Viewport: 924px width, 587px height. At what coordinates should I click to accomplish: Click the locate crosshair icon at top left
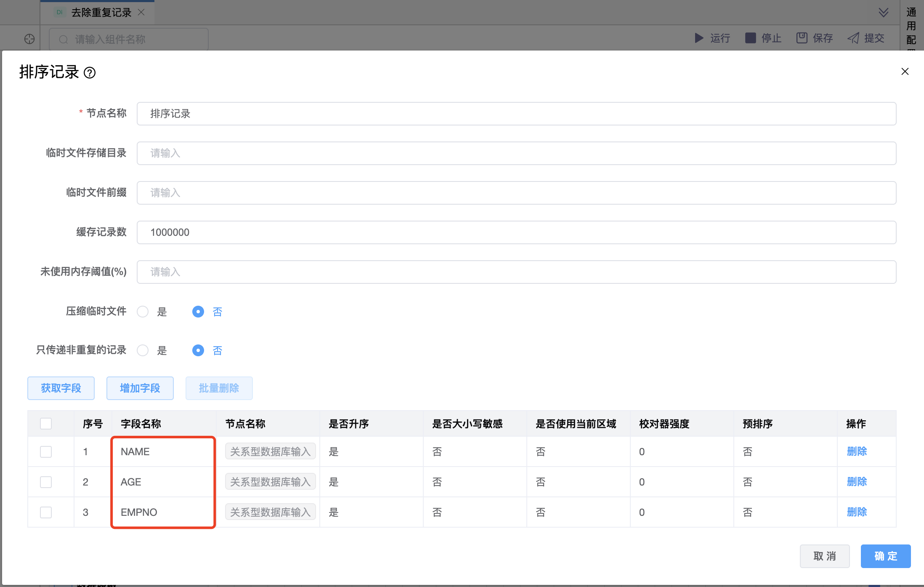(29, 39)
